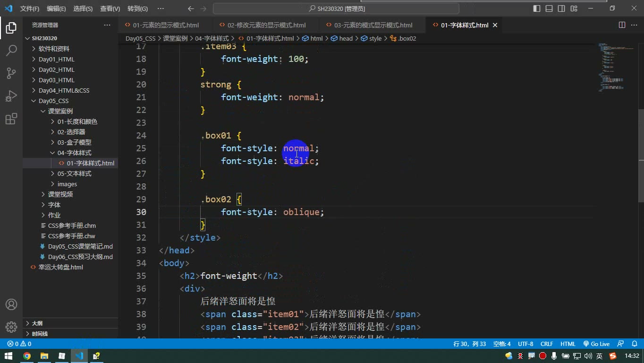Viewport: 644px width, 363px height.
Task: Open the Manage gear menu
Action: pyautogui.click(x=11, y=327)
